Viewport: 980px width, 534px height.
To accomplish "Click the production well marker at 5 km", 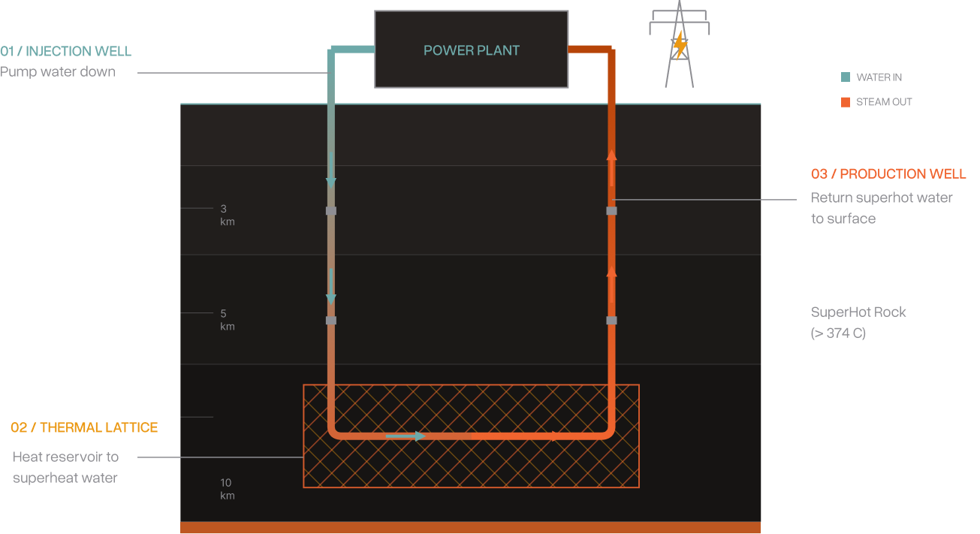I will [x=611, y=321].
